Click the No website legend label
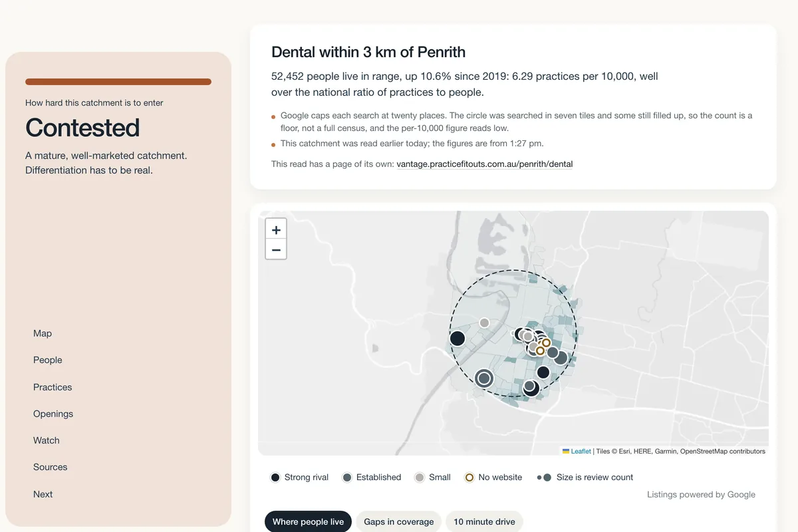 (x=500, y=477)
